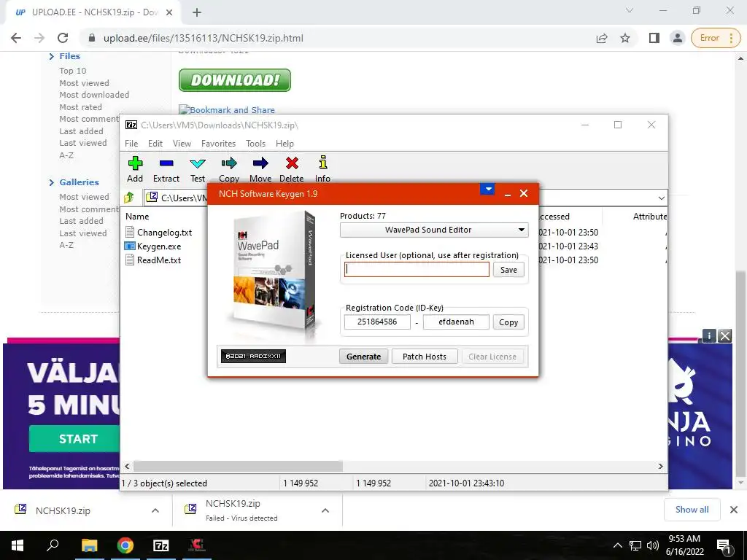The height and width of the screenshot is (560, 747).
Task: Select Keygen.exe in the 7-Zip file list
Action: pos(158,246)
